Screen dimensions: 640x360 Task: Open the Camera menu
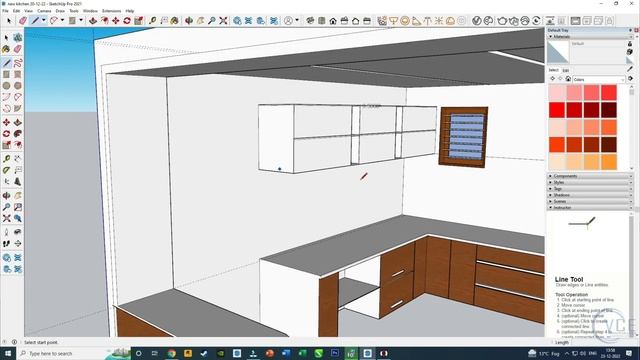coord(44,11)
